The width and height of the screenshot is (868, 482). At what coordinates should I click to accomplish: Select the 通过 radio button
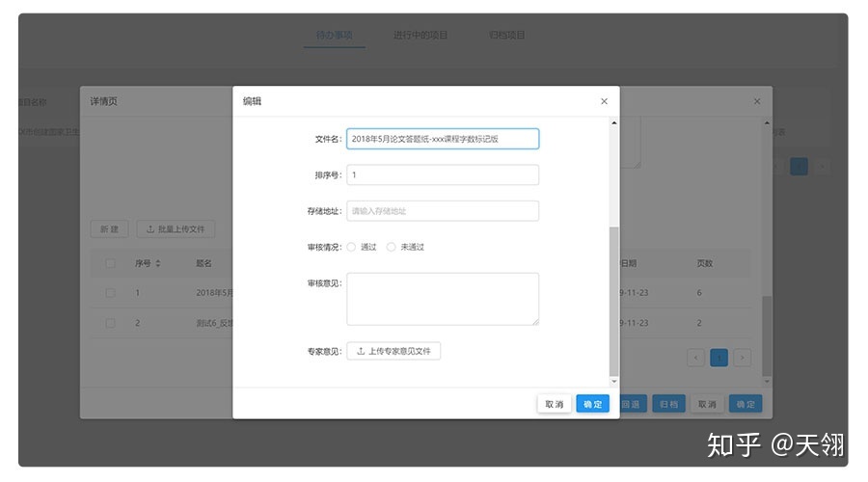(351, 247)
